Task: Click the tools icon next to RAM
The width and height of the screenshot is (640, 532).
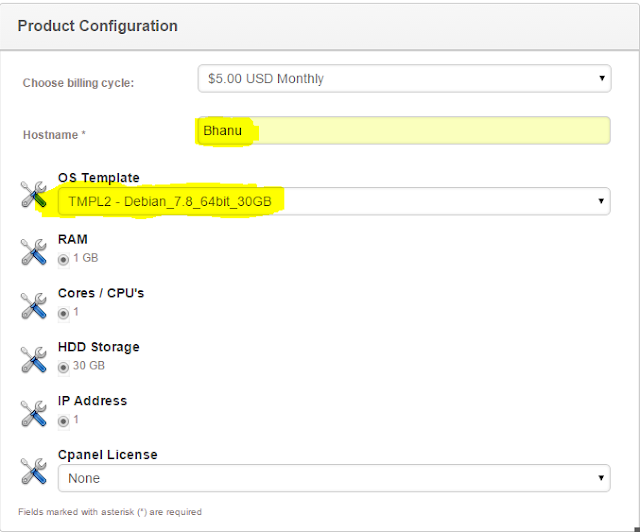Action: click(x=34, y=252)
